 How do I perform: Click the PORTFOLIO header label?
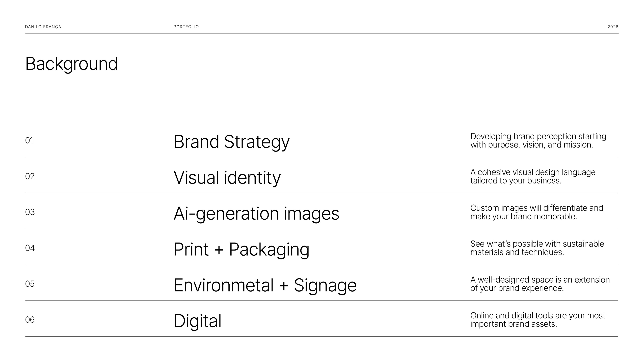[x=186, y=27]
